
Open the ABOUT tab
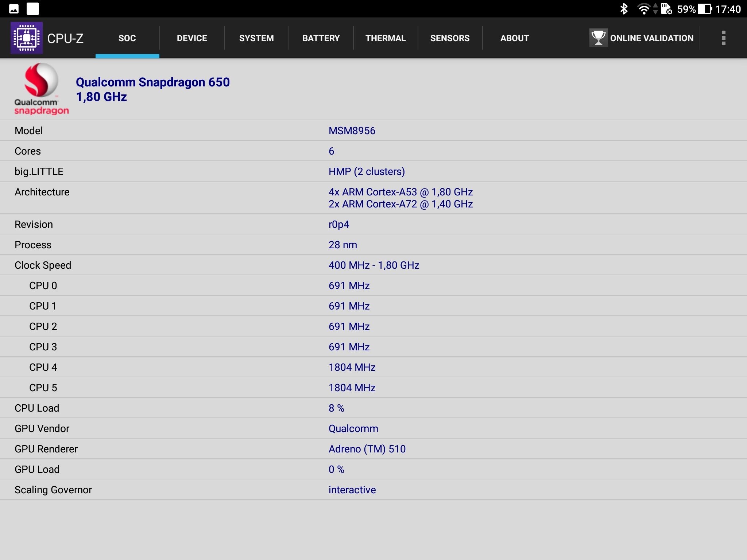click(515, 38)
